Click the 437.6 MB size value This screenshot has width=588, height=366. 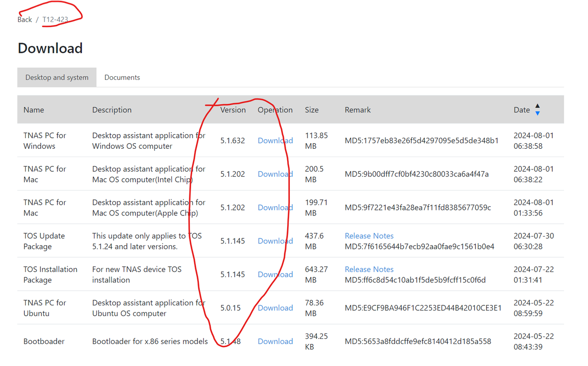pos(314,241)
